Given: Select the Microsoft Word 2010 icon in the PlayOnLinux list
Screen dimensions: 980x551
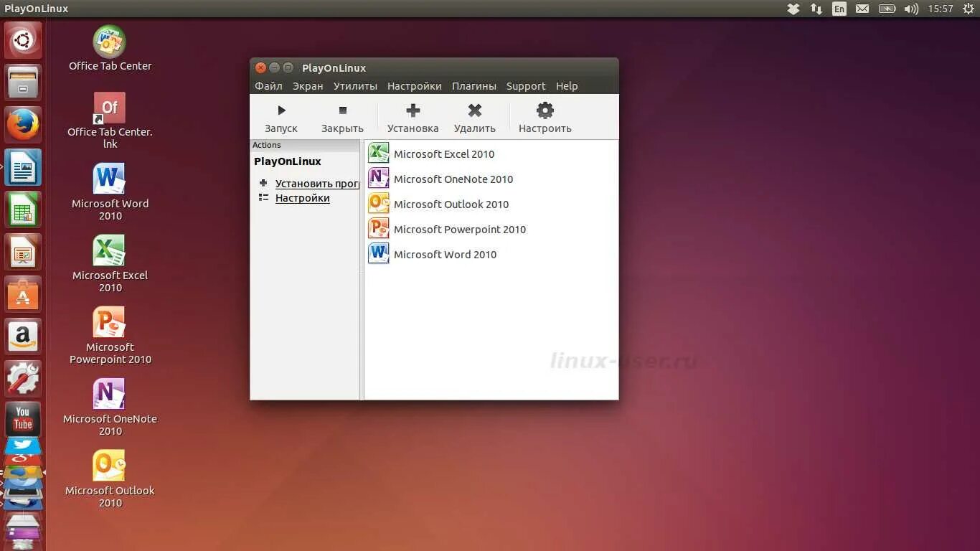Looking at the screenshot, I should click(x=378, y=253).
